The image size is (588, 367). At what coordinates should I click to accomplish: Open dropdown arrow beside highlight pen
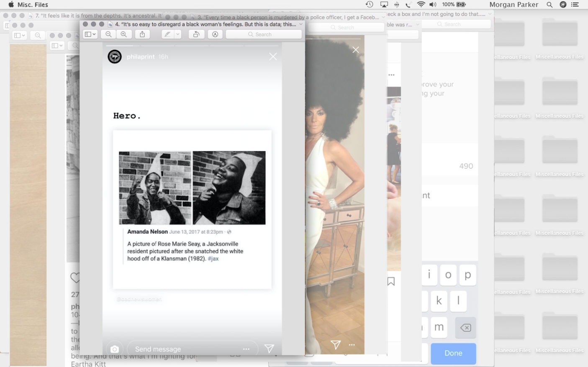[x=178, y=34]
